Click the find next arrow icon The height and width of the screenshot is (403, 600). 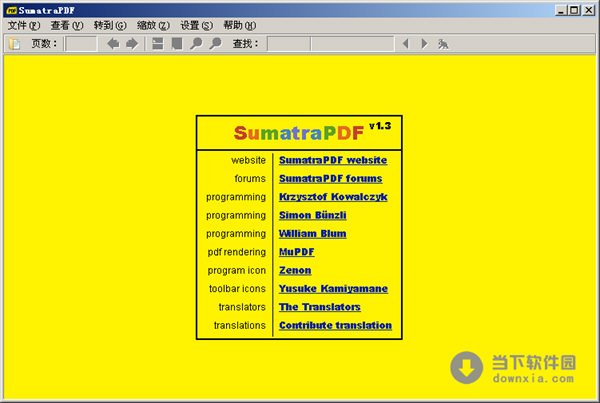[424, 44]
